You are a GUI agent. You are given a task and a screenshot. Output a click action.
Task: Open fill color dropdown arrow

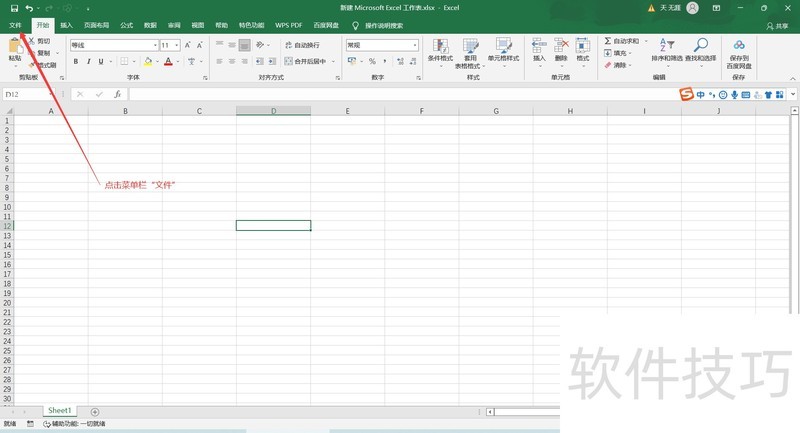[157, 62]
